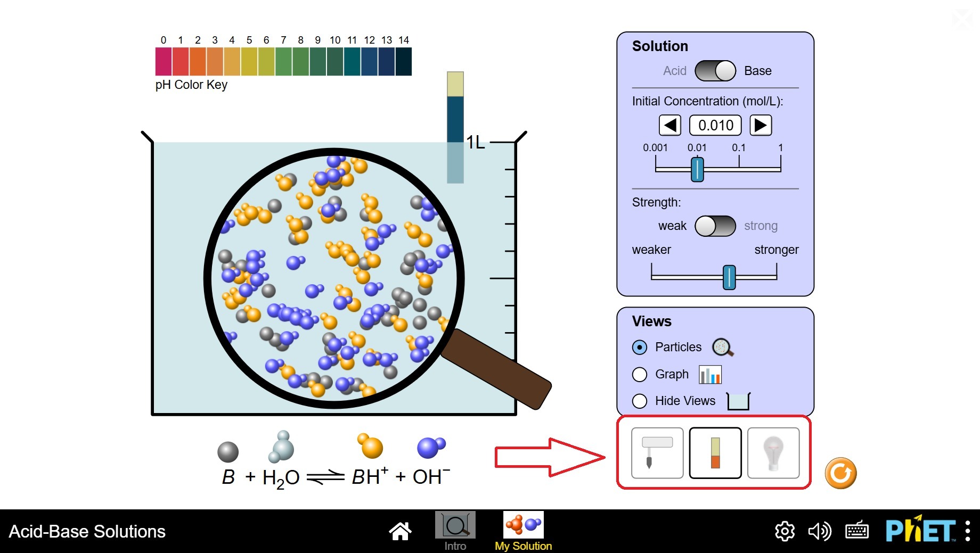
Task: Click the 0.010 concentration value field
Action: click(716, 126)
